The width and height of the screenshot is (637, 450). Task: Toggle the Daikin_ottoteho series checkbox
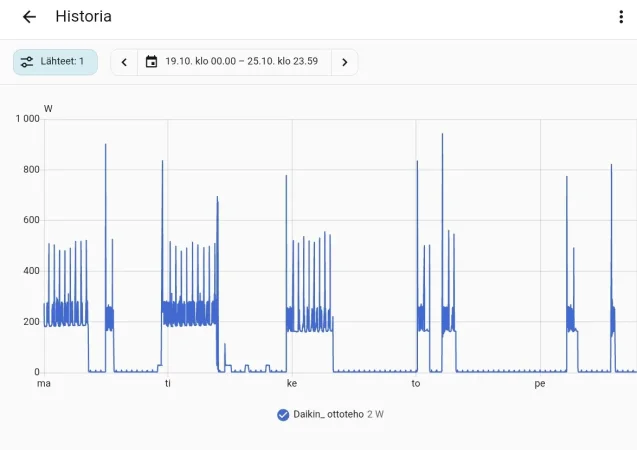coord(283,415)
